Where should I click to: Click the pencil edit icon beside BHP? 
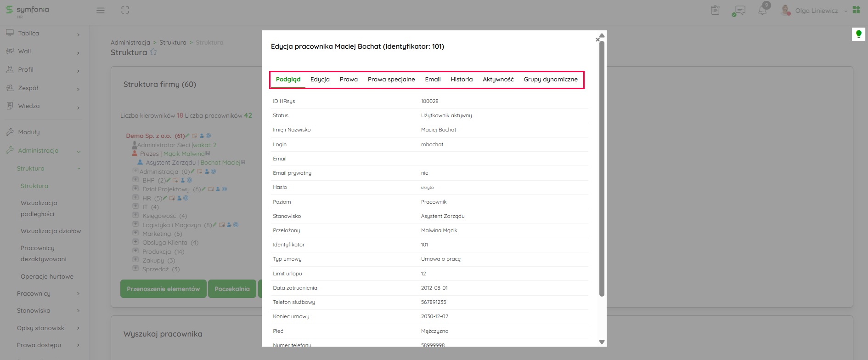(x=168, y=180)
